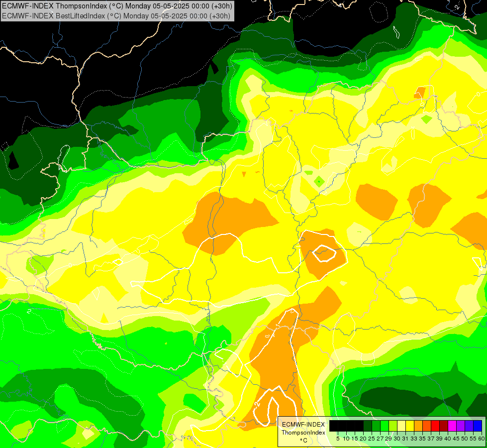Click the black legend swatch between 15 and 20
Image resolution: width=487 pixels, height=448 pixels.
[x=359, y=426]
